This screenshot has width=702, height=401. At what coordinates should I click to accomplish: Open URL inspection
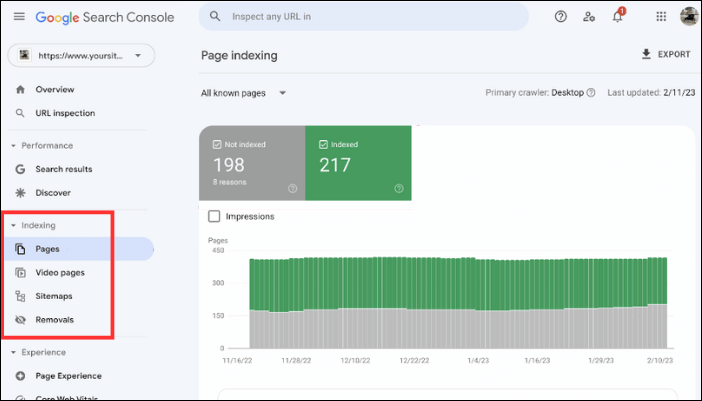[x=65, y=113]
